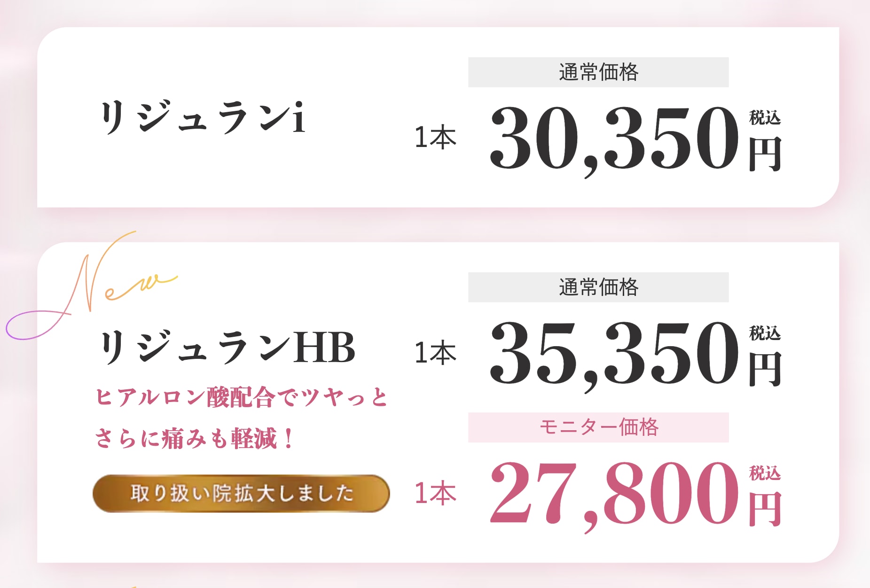Click the 35,350 price figure
This screenshot has width=870, height=588.
[614, 353]
